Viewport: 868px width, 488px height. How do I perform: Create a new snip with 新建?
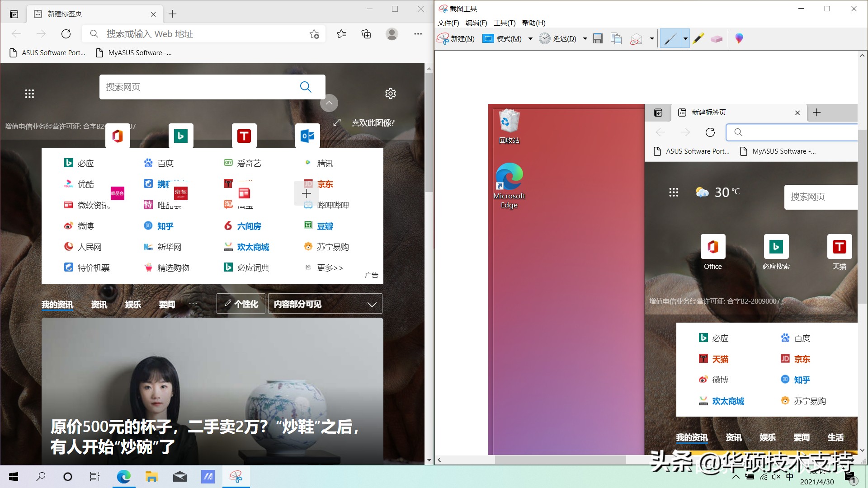(x=457, y=38)
